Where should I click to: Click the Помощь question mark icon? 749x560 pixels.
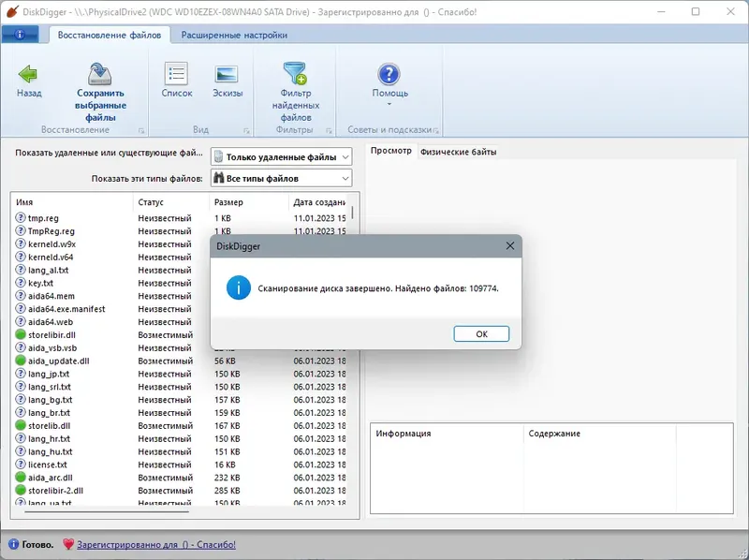pyautogui.click(x=389, y=73)
